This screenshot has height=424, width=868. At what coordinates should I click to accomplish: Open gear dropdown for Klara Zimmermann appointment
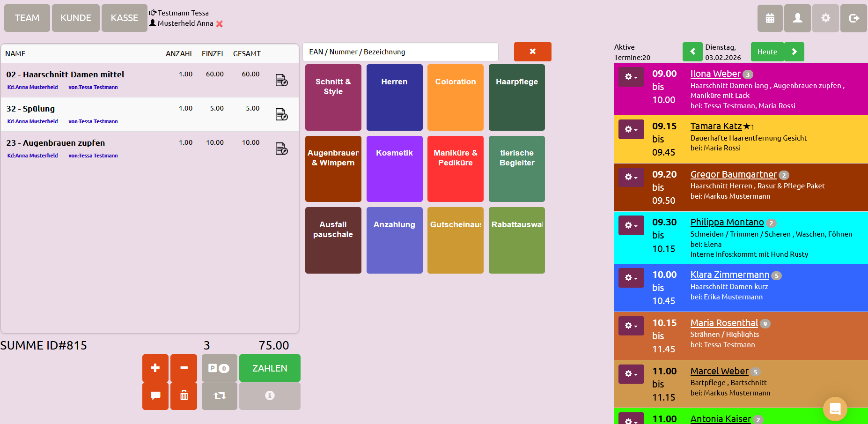tap(631, 278)
